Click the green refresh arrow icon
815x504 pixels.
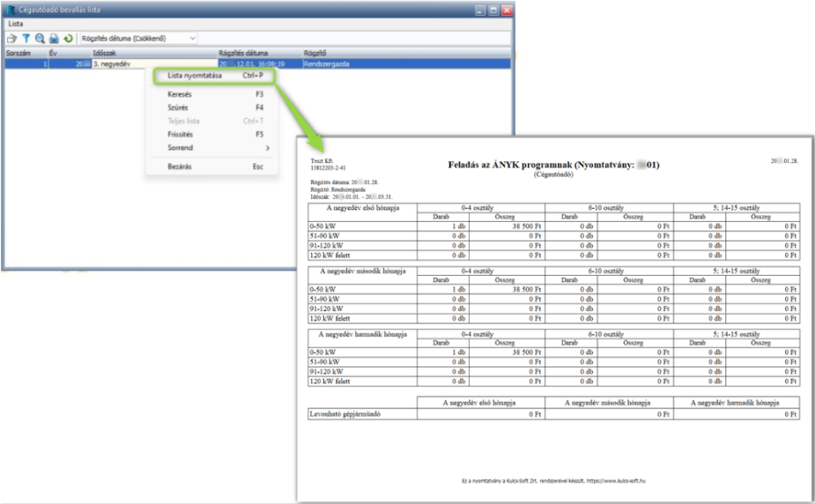point(68,39)
